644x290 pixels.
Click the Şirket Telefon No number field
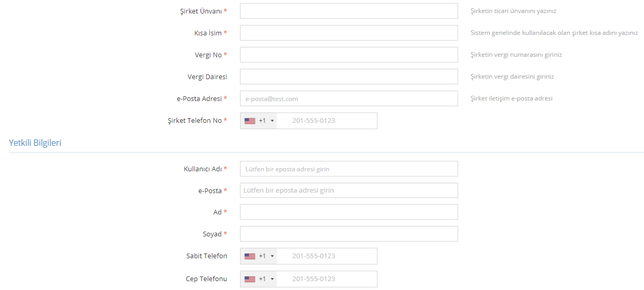point(327,121)
